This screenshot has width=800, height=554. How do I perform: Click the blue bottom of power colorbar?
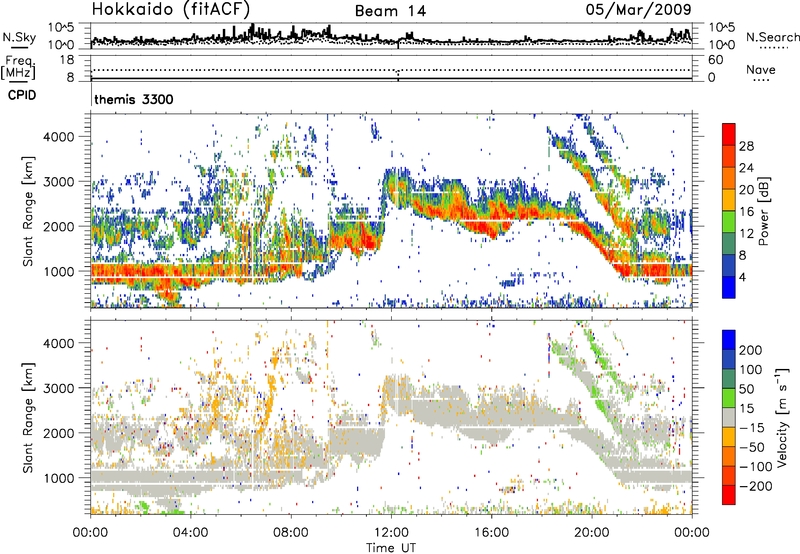coord(729,287)
